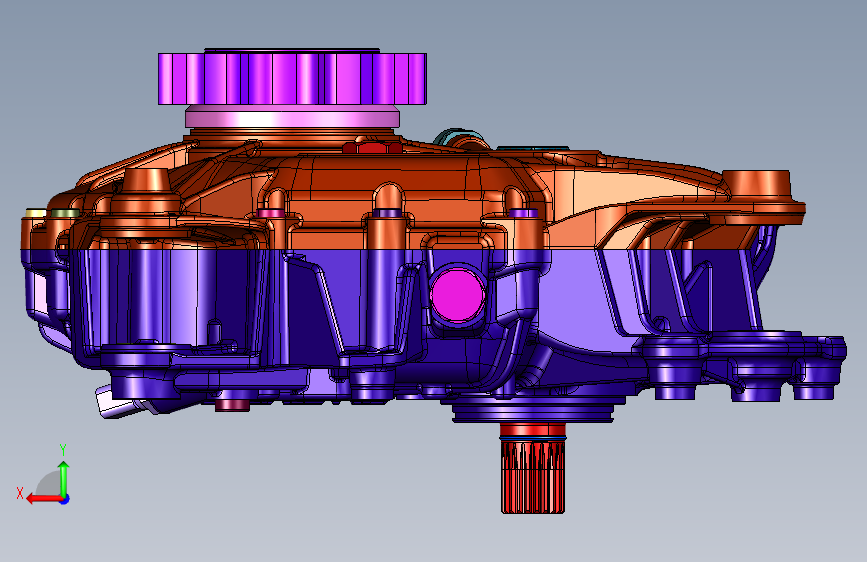Screen dimensions: 867x562
Task: Click the blue Z axis dot of the triad
Action: 65,499
